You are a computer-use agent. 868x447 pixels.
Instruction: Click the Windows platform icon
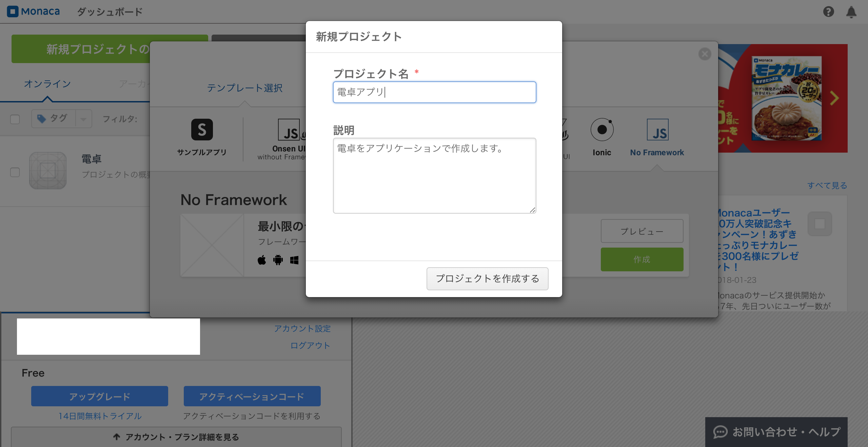(294, 260)
